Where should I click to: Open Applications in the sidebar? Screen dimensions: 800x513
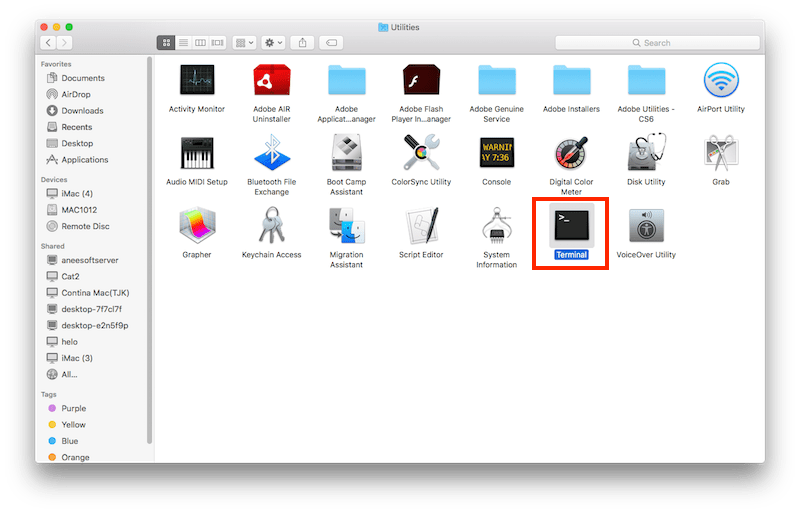tap(85, 160)
